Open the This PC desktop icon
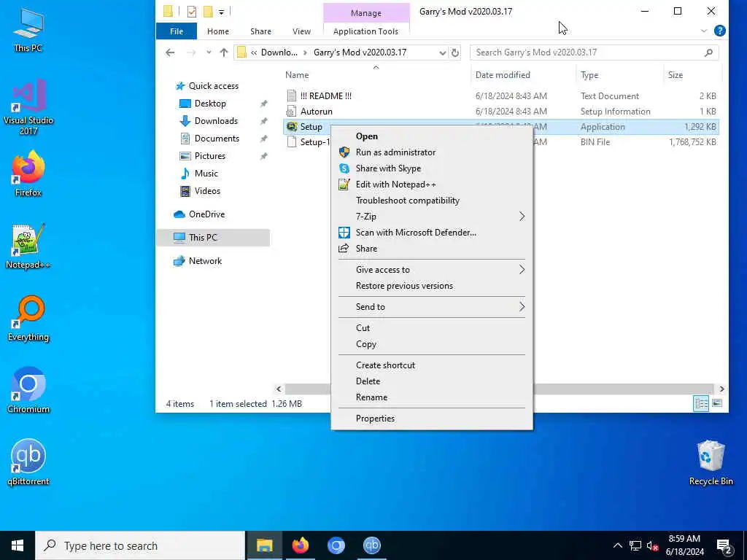Viewport: 747px width, 560px height. click(28, 28)
